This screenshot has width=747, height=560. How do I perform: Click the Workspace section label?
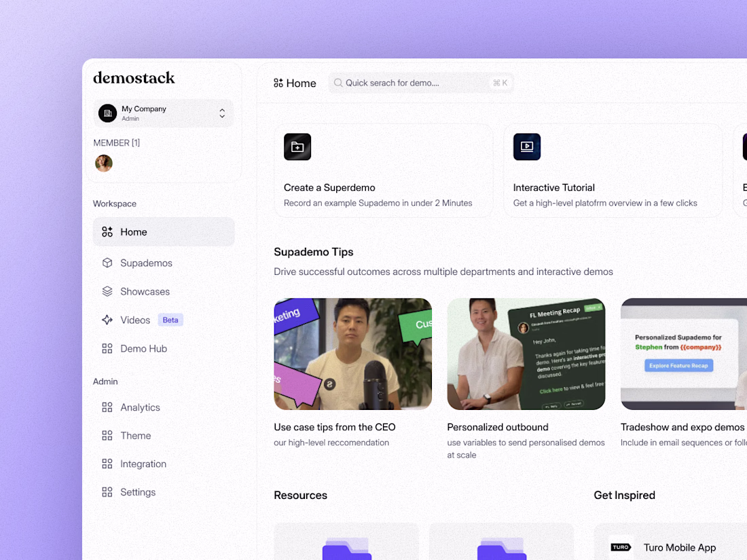[115, 204]
